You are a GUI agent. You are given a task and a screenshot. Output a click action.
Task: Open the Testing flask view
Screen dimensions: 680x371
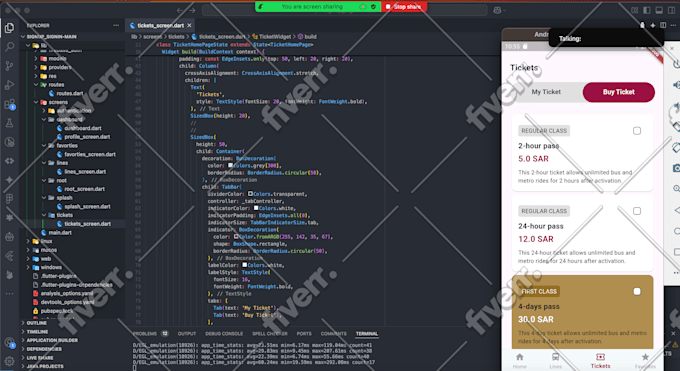tap(9, 123)
